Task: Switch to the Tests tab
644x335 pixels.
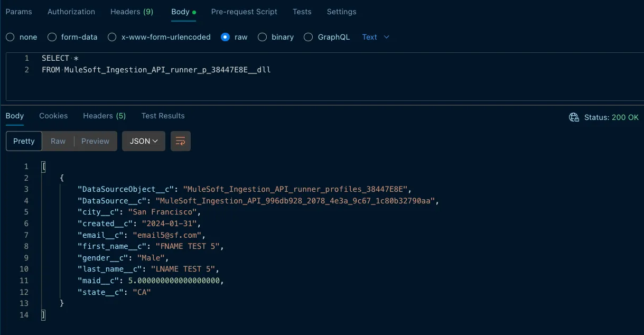Action: pyautogui.click(x=302, y=12)
